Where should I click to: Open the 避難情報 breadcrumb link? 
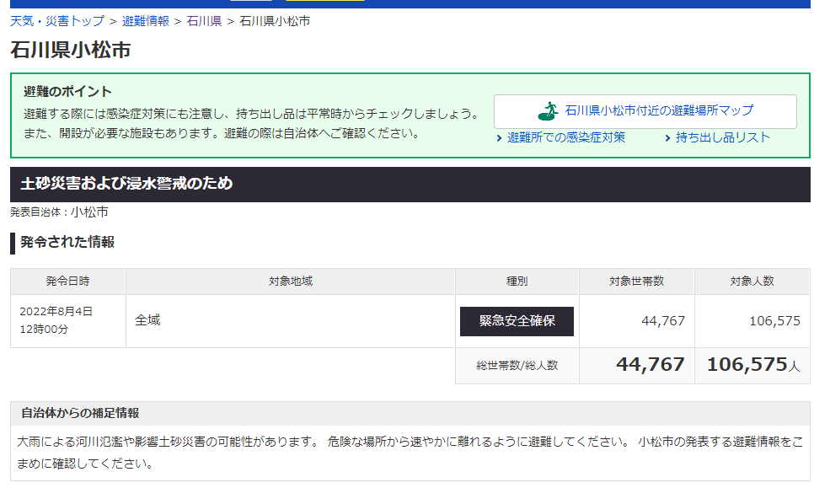pos(145,21)
